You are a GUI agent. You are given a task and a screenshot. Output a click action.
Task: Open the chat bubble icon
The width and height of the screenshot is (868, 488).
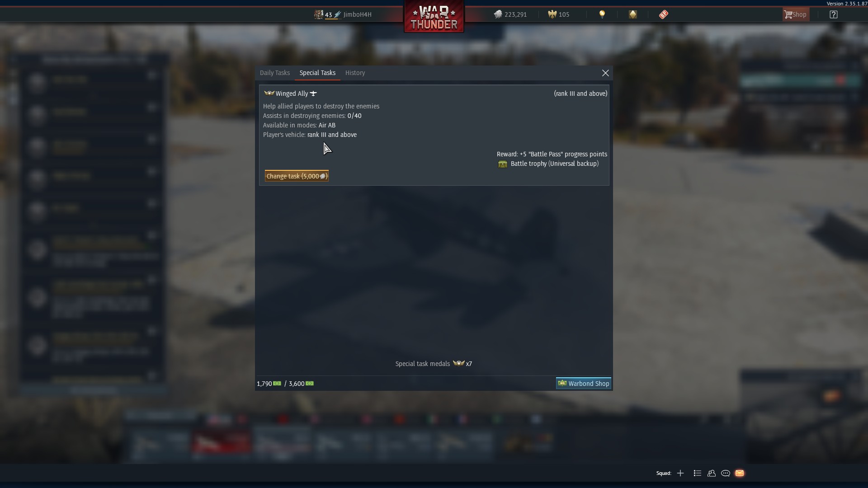[x=726, y=473]
